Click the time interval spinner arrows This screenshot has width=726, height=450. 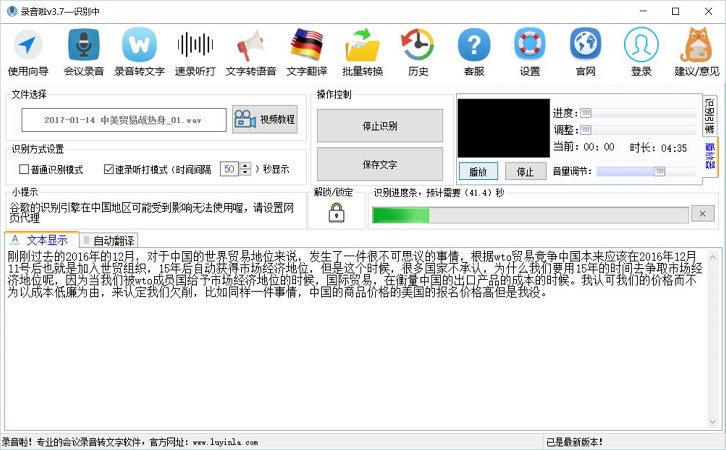(246, 169)
